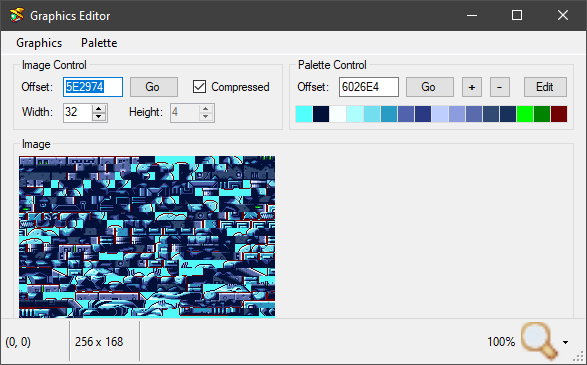Click the plus palette button
The height and width of the screenshot is (365, 587).
tap(472, 87)
